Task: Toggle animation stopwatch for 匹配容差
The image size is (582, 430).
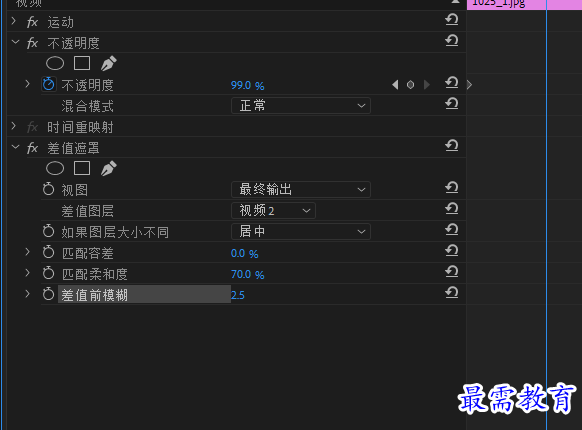Action: (x=49, y=253)
